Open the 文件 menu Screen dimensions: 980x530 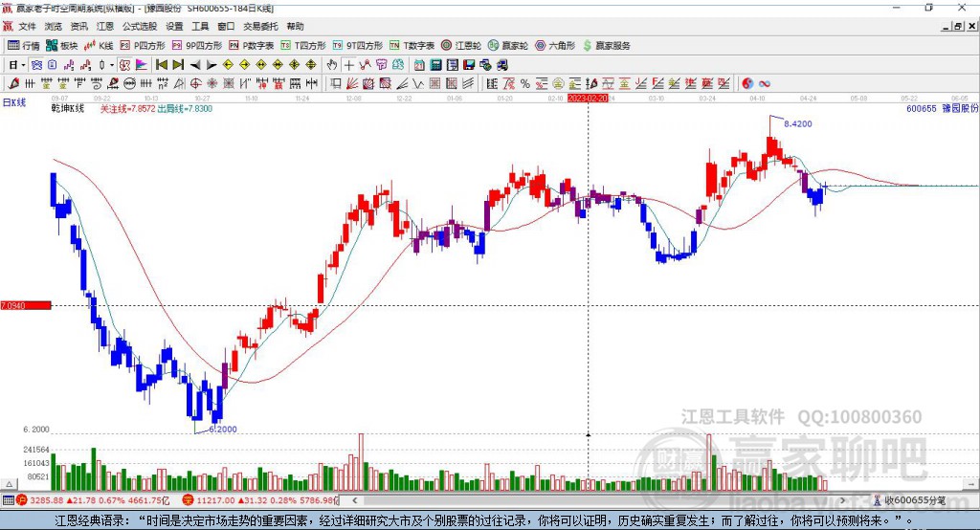pos(27,26)
